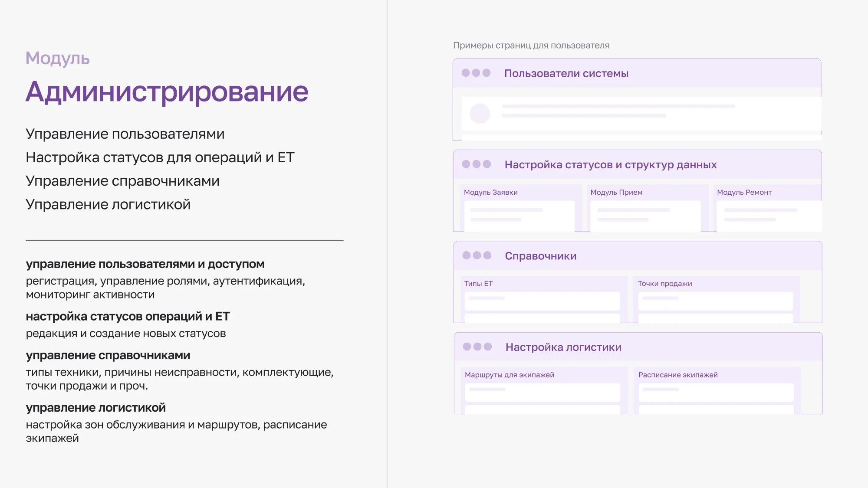Open the Модуль Ремонт card

pyautogui.click(x=770, y=208)
